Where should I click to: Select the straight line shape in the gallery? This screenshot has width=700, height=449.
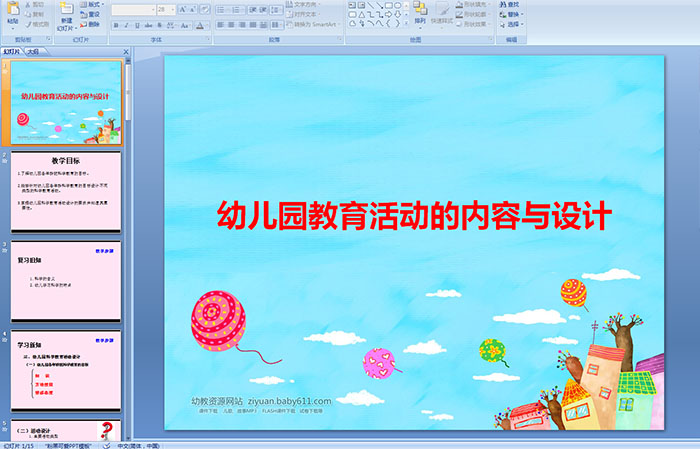pyautogui.click(x=371, y=5)
